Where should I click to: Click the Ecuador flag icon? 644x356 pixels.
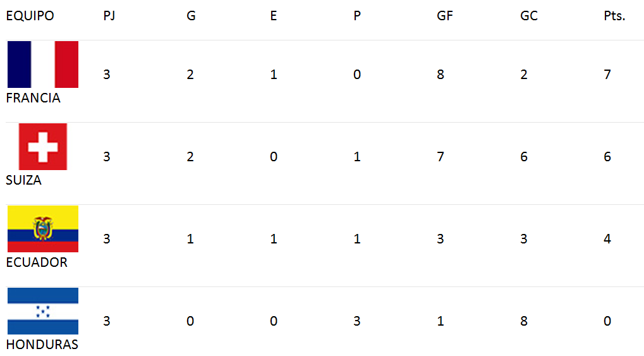[43, 228]
